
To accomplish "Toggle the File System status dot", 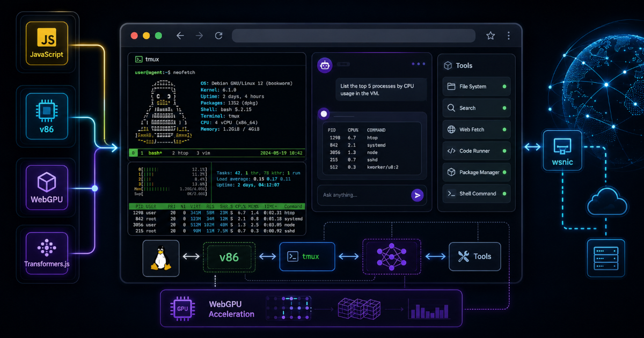I will tap(504, 86).
